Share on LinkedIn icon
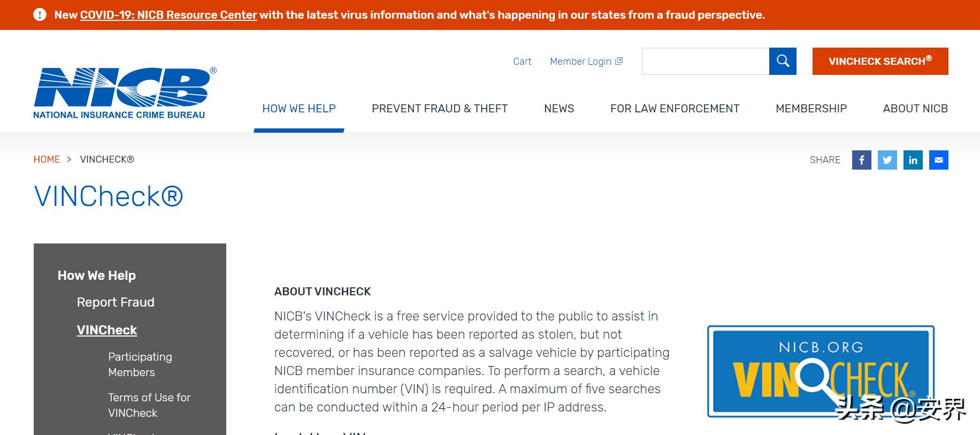Viewport: 980px width, 435px height. pyautogui.click(x=913, y=160)
